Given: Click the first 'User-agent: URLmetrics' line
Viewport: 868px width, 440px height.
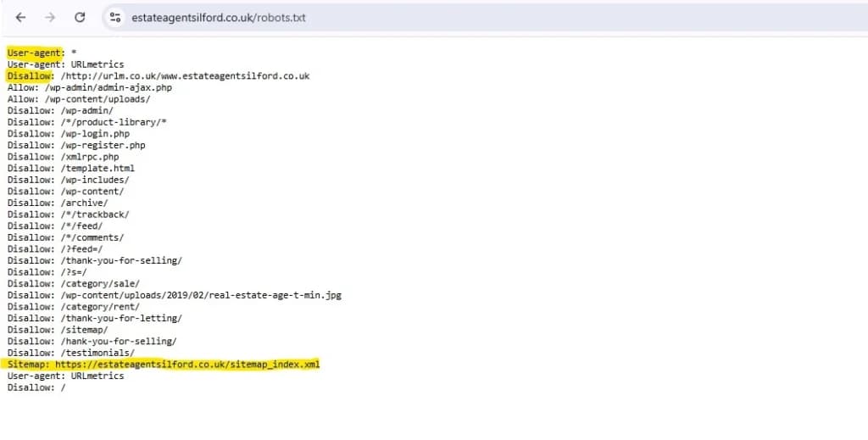Looking at the screenshot, I should point(65,64).
